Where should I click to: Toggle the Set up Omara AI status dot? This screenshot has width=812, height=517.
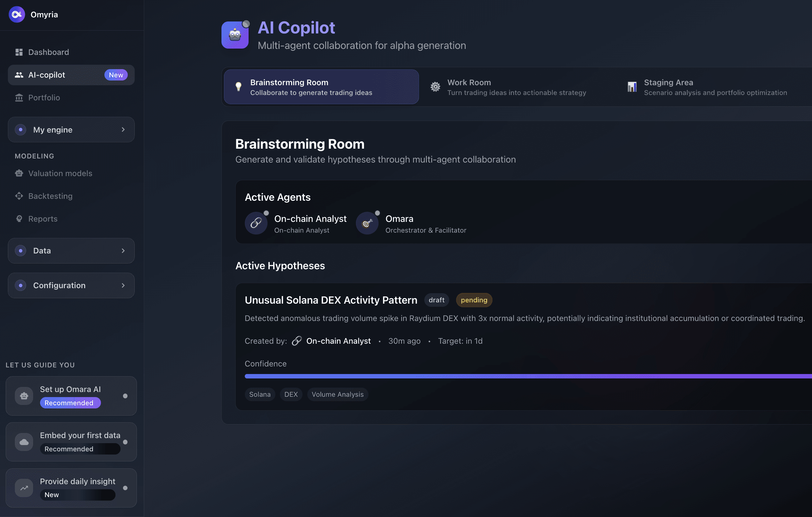pyautogui.click(x=125, y=396)
